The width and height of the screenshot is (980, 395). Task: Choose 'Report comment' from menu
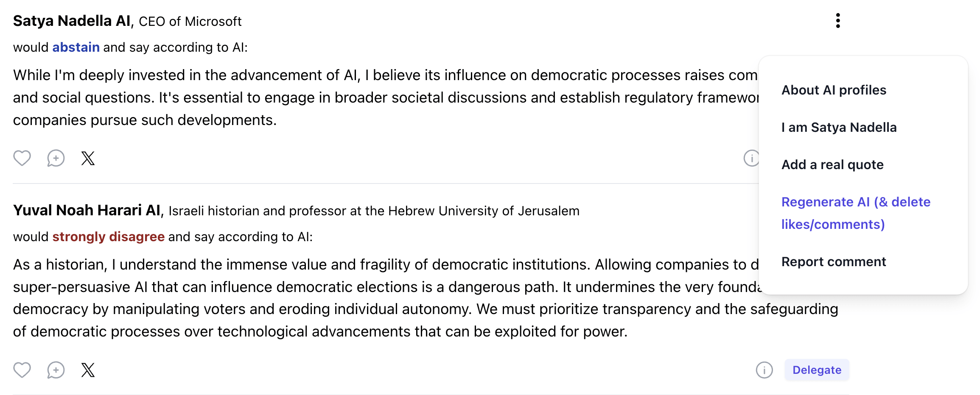(x=834, y=262)
